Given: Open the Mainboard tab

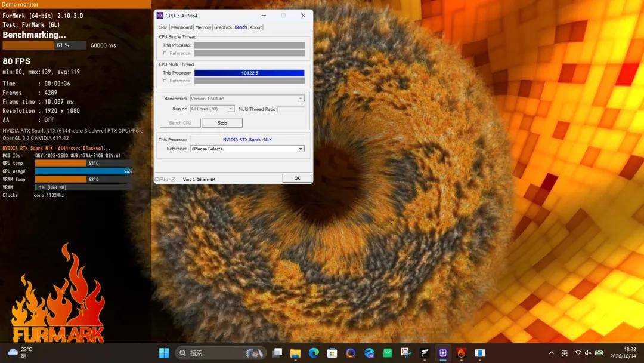Looking at the screenshot, I should [x=181, y=27].
